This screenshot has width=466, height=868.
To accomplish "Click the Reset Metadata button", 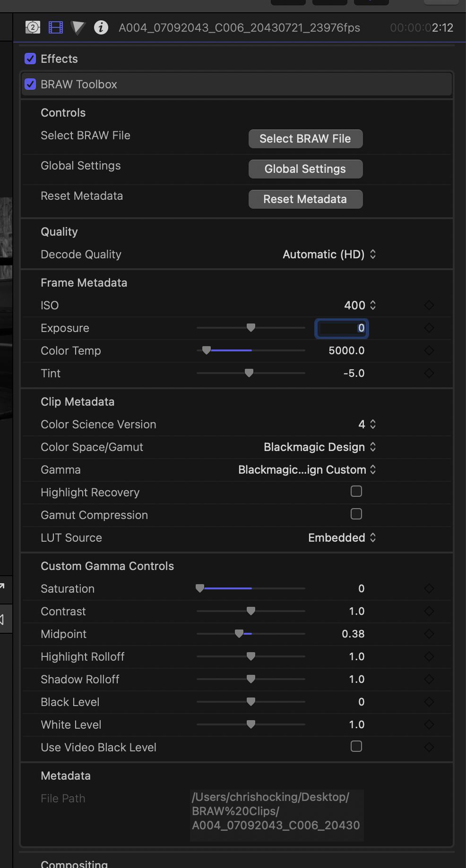I will (305, 199).
